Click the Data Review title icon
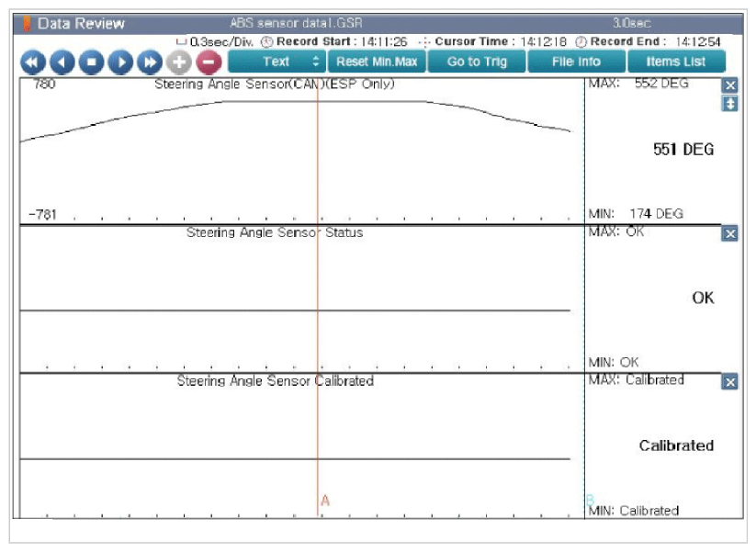 [x=28, y=24]
